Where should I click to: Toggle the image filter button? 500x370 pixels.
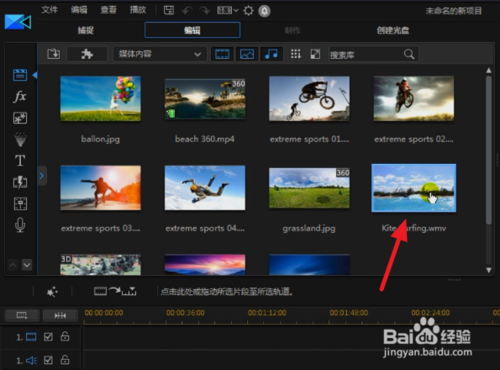click(247, 54)
